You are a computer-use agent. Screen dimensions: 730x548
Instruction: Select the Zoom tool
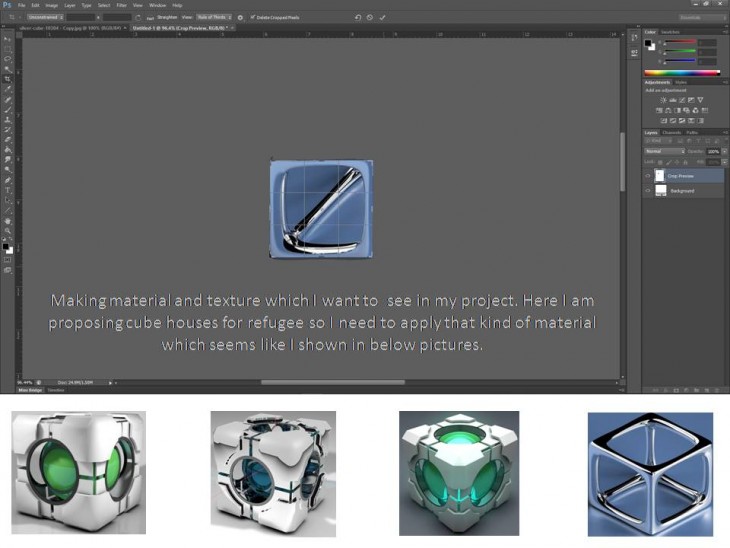(7, 230)
